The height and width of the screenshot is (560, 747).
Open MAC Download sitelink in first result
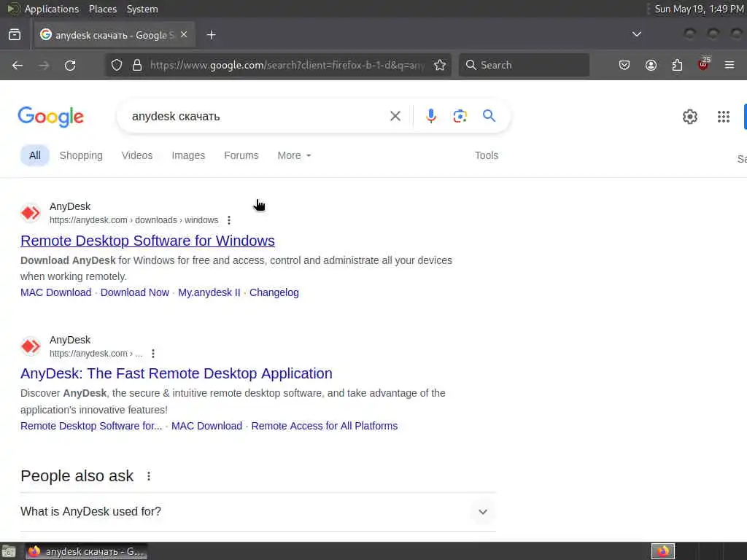point(55,292)
